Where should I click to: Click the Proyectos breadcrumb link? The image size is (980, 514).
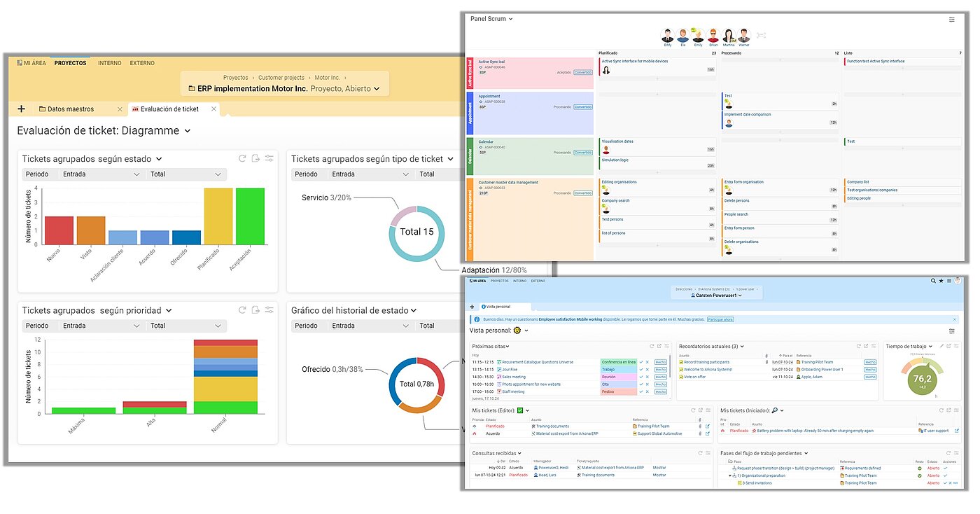click(x=235, y=78)
